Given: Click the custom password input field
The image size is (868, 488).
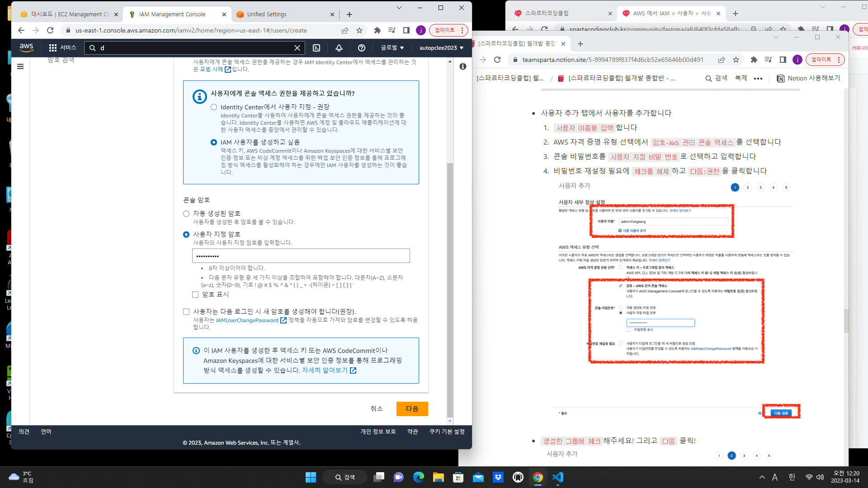Looking at the screenshot, I should point(301,256).
